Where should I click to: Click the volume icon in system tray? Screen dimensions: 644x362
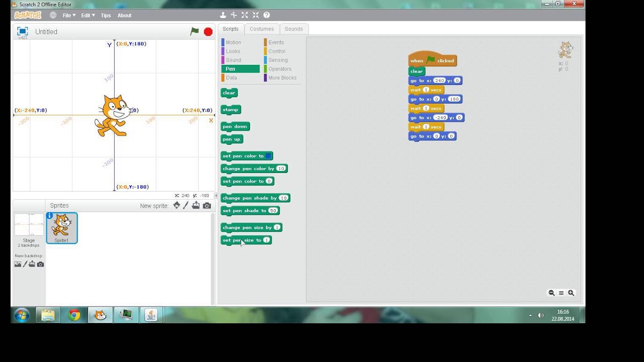pyautogui.click(x=541, y=315)
